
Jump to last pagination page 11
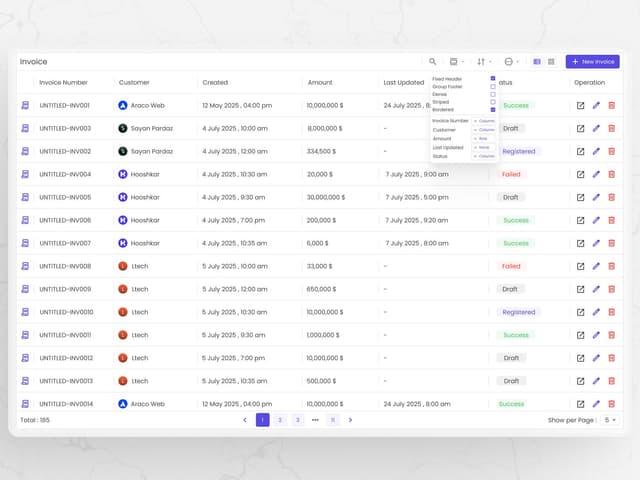[333, 420]
